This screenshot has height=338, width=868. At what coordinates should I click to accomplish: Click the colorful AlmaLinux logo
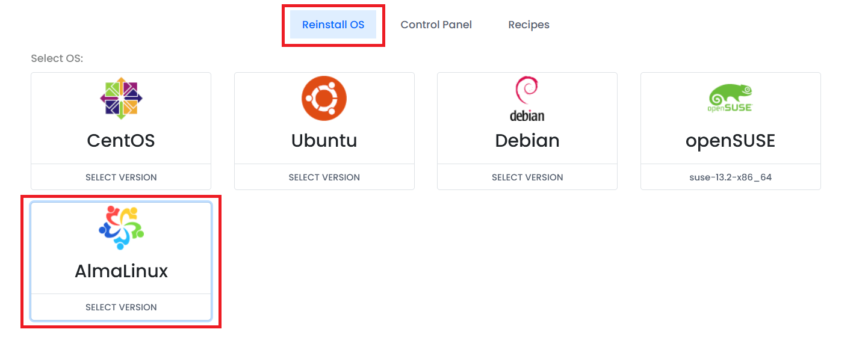pos(121,228)
